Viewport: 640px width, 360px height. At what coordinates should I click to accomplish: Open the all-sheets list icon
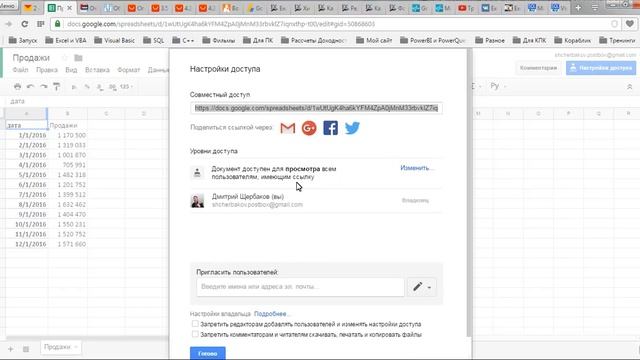click(26, 349)
